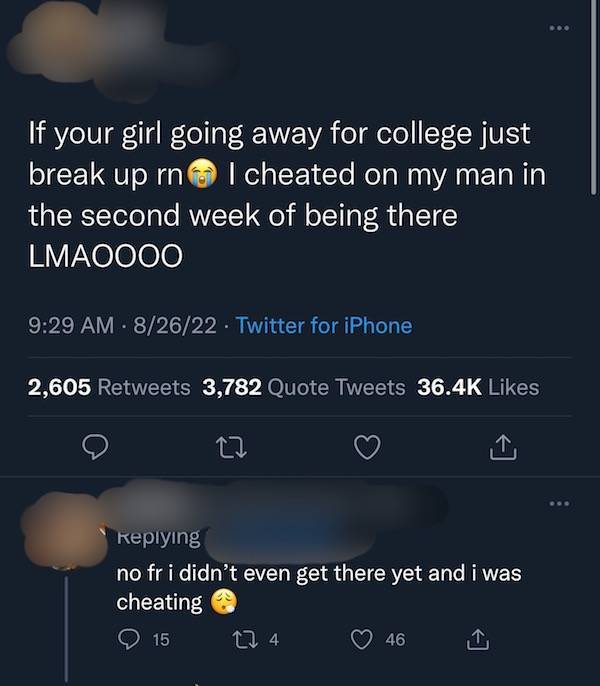This screenshot has width=600, height=686.
Task: Retweet the reply showing 4 retweets
Action: tap(255, 639)
